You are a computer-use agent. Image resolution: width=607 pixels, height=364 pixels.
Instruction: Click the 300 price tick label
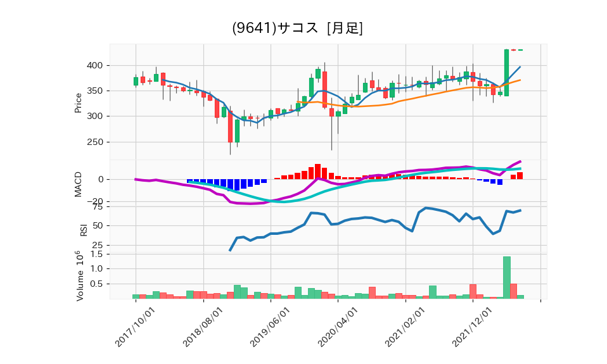(95, 116)
